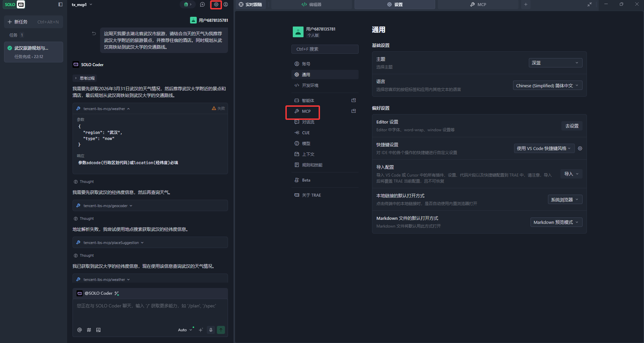This screenshot has width=644, height=343.
Task: Select 通用 in settings sidebar
Action: coord(325,75)
